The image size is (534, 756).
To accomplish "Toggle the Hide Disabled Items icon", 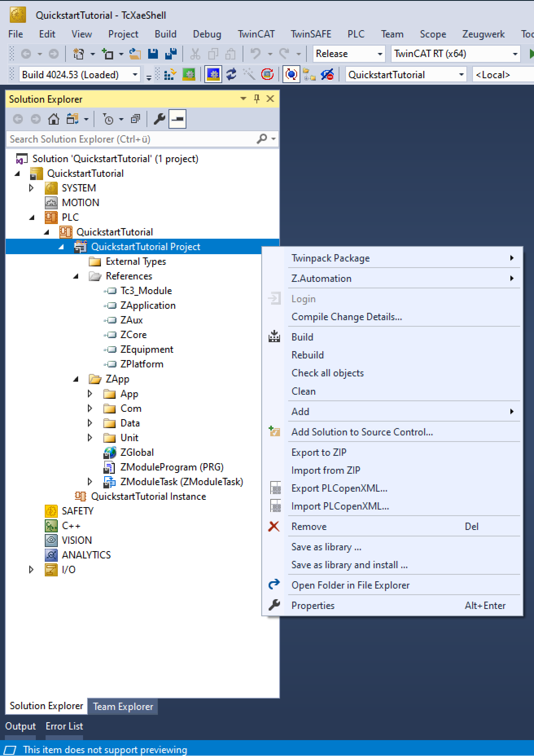I will click(x=327, y=75).
